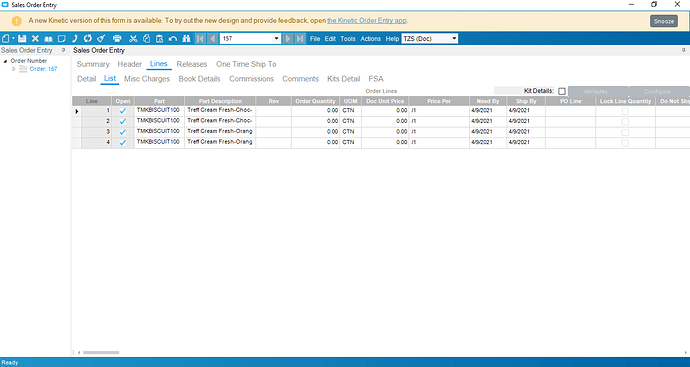This screenshot has height=367, width=690.
Task: Click the Cut scissors icon
Action: [133, 39]
